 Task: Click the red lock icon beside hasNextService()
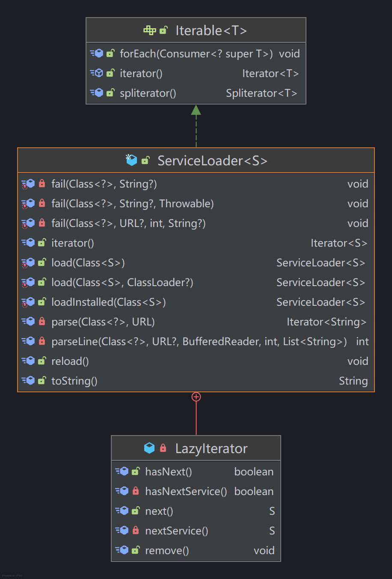[136, 491]
